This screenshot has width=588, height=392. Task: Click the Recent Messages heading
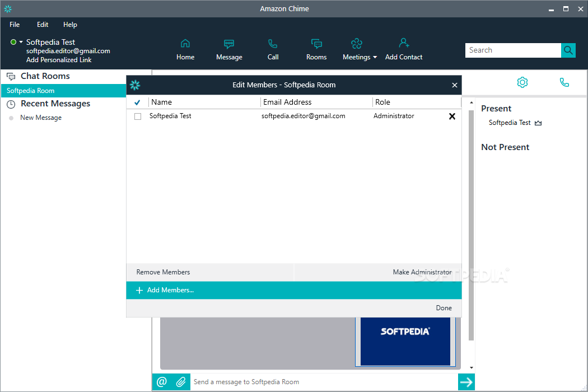(55, 104)
